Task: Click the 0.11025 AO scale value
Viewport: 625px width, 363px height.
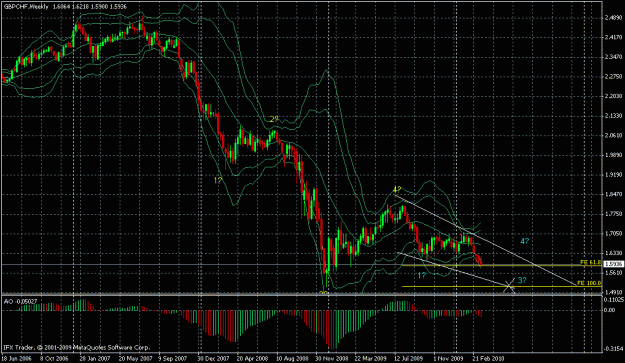Action: tap(614, 300)
